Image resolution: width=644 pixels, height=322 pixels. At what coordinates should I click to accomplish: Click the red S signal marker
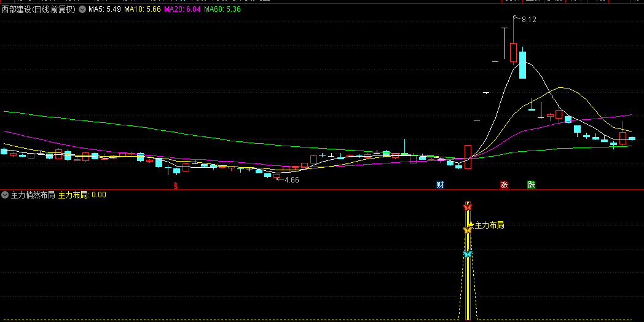tap(176, 185)
